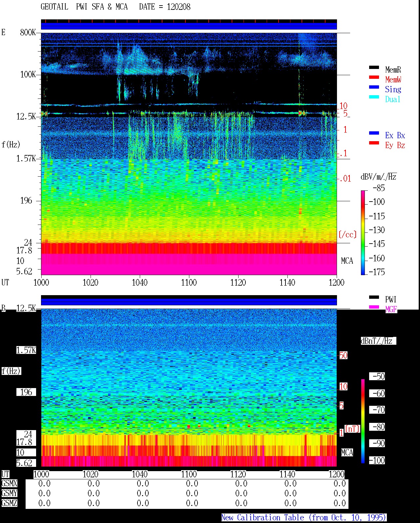Click the 100K frequency axis label
This screenshot has width=420, height=523.
click(x=28, y=75)
